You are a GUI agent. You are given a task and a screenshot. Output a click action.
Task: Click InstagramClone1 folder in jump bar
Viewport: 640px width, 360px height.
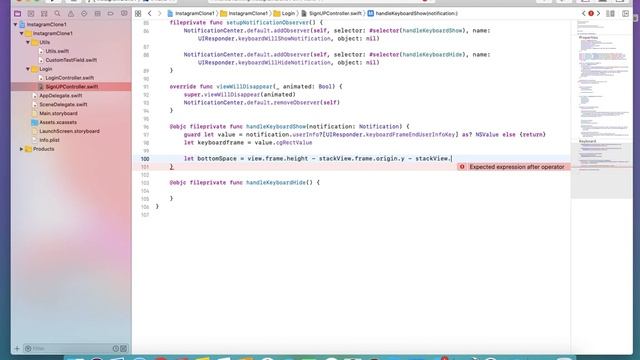[x=244, y=13]
